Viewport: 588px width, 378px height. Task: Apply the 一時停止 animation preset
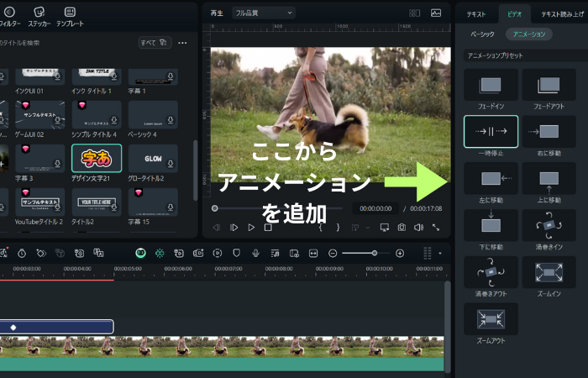[x=491, y=132]
